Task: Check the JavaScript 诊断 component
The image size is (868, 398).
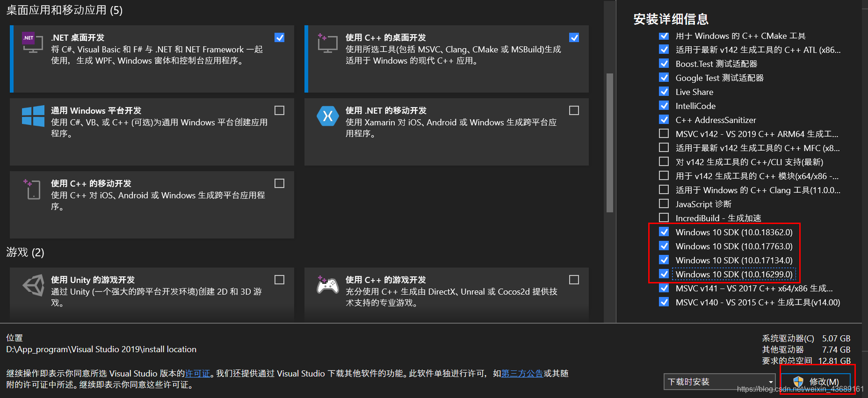Action: (664, 204)
